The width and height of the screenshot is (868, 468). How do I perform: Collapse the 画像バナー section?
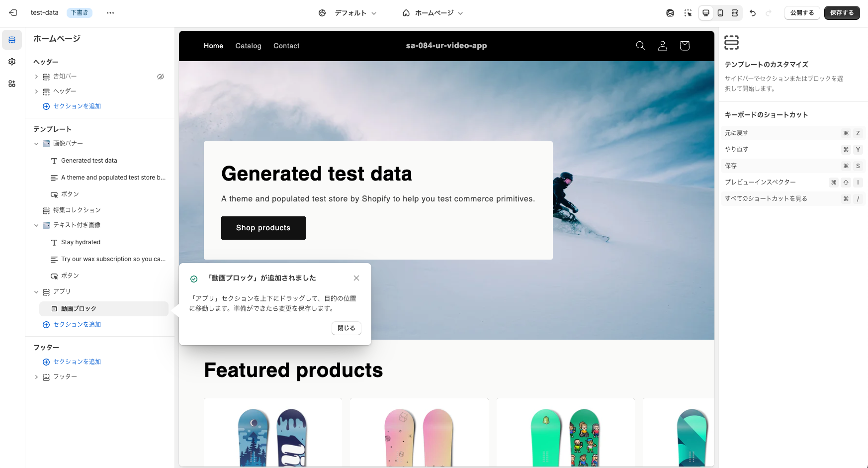tap(36, 144)
